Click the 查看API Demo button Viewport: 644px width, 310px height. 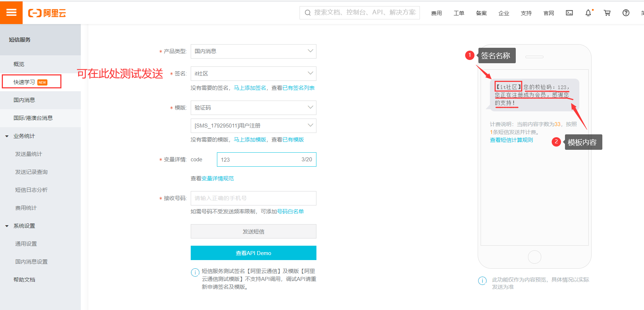[x=253, y=253]
